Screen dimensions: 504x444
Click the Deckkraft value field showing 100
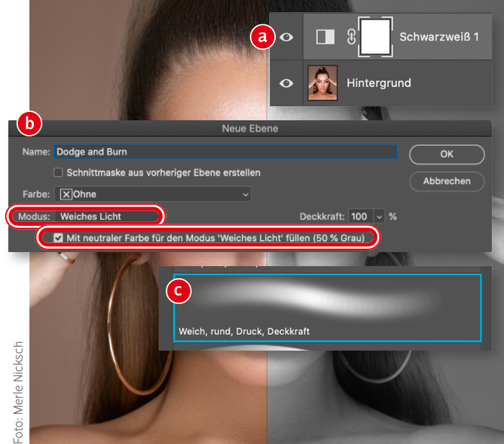tap(361, 216)
